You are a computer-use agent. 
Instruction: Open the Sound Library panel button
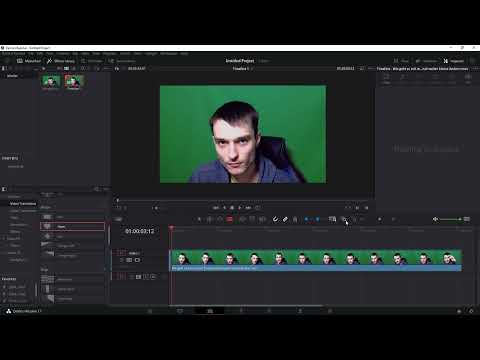[x=122, y=61]
